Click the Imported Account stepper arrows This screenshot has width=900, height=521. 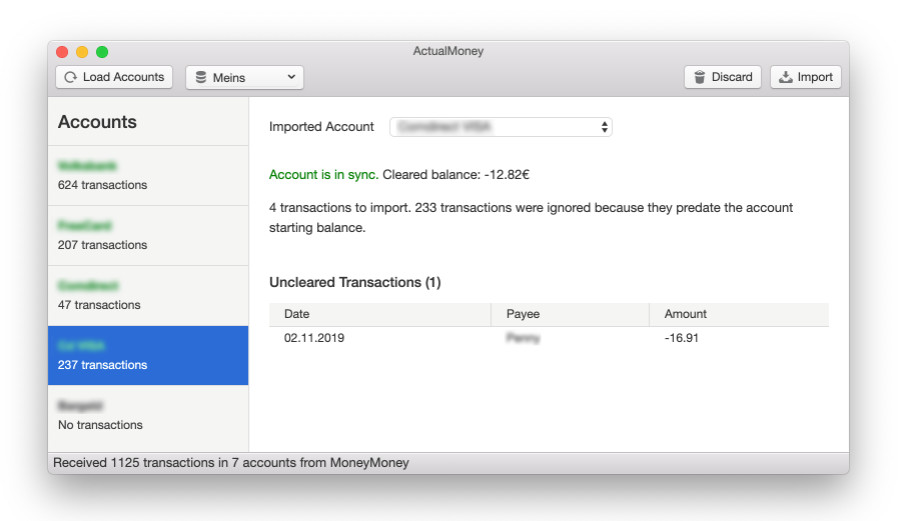[x=604, y=127]
